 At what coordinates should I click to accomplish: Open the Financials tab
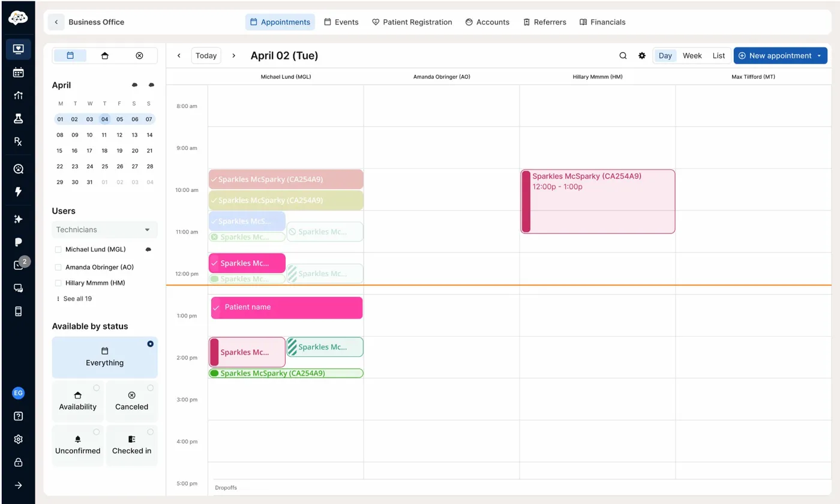tap(602, 22)
